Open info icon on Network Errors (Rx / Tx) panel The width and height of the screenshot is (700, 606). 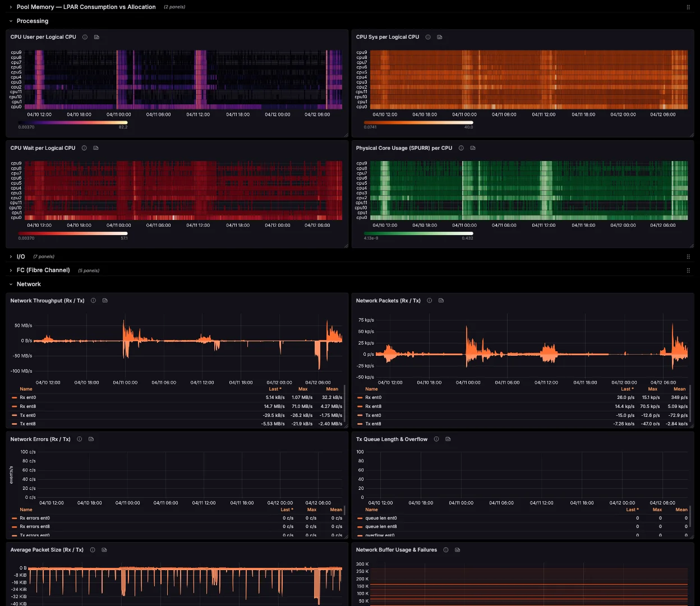tap(79, 439)
